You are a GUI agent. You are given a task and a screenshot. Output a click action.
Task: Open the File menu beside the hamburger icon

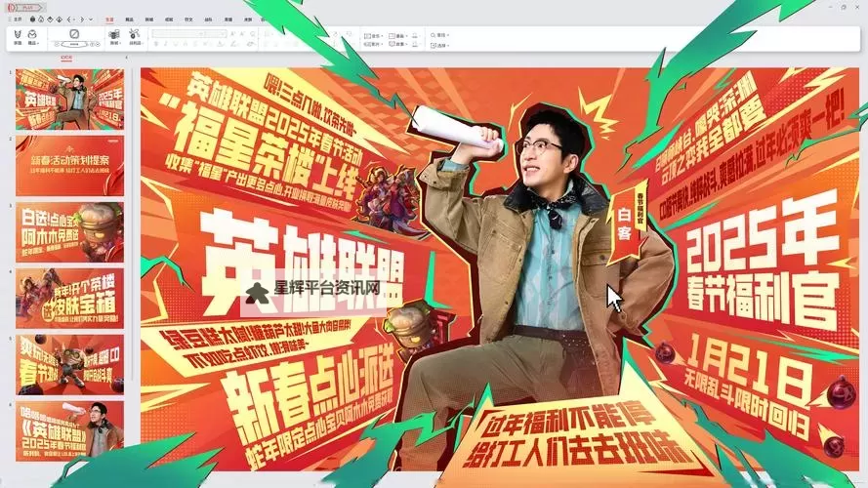(18, 20)
